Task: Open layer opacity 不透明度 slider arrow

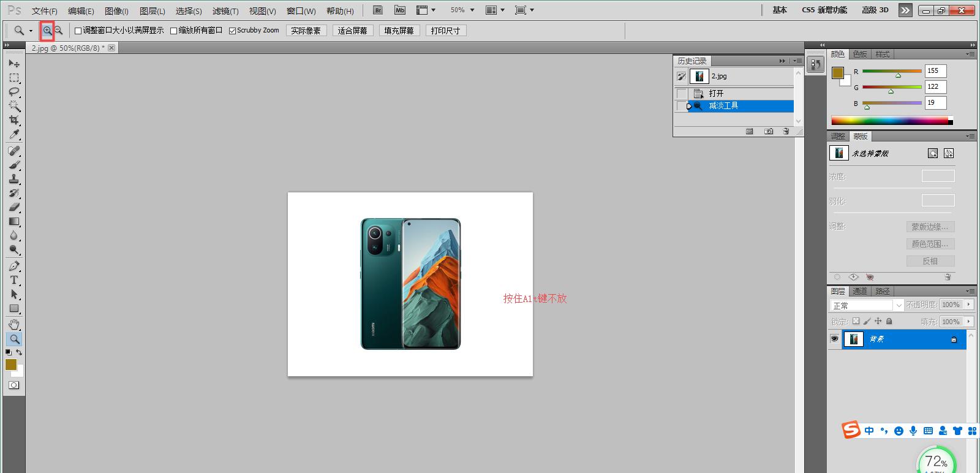Action: point(969,305)
